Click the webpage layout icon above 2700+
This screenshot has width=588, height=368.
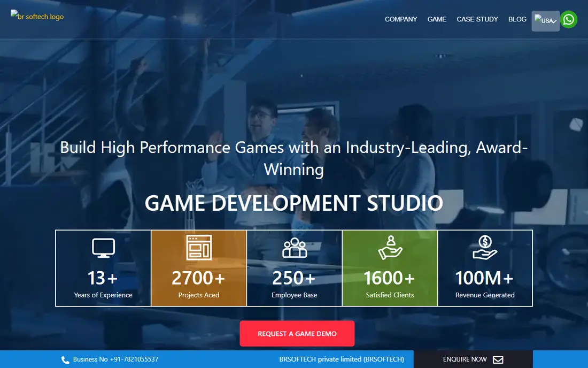coord(199,248)
